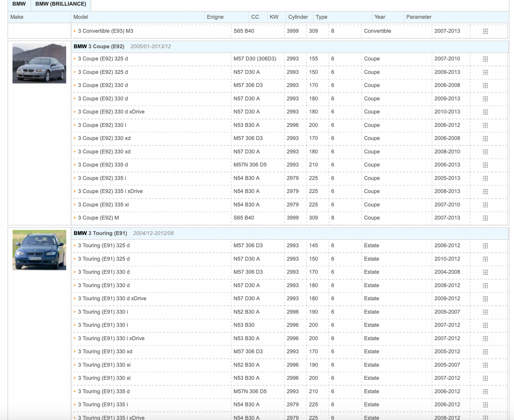514x420 pixels.
Task: Select N53 B30 engine cell without A suffix
Action: [x=244, y=325]
